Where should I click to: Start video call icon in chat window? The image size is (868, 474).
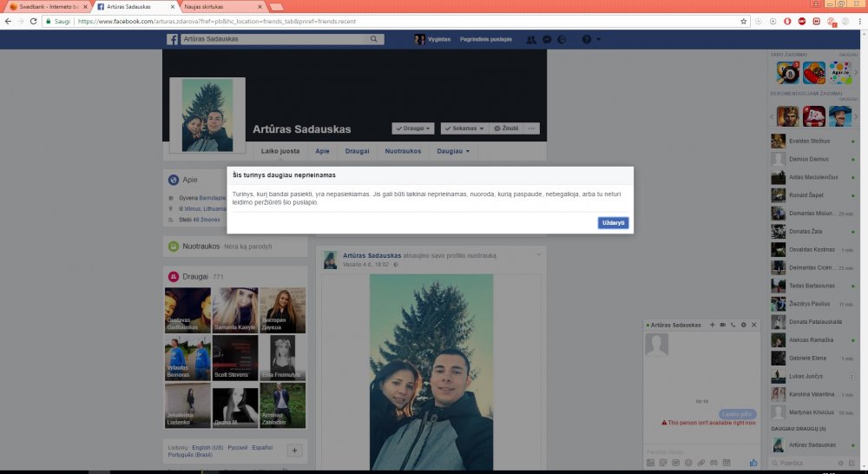click(x=723, y=325)
